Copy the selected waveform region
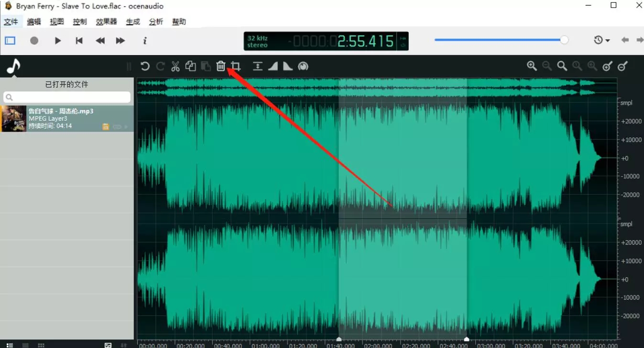Screen dimensions: 644x348 click(x=190, y=66)
